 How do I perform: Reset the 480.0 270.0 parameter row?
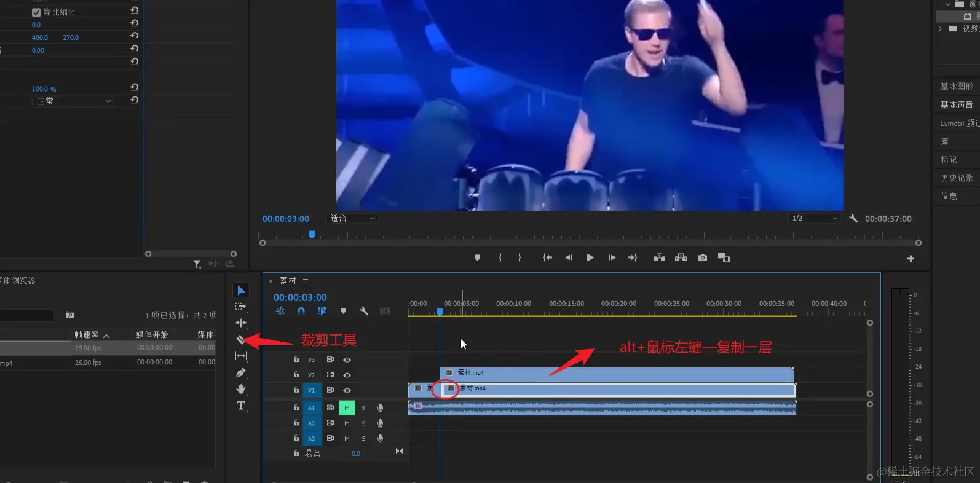tap(134, 36)
